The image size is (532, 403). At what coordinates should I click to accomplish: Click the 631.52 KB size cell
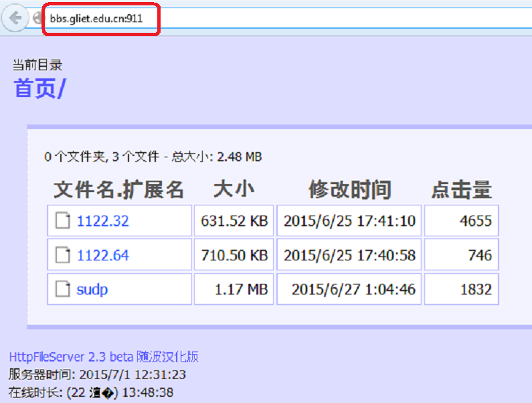click(x=234, y=221)
